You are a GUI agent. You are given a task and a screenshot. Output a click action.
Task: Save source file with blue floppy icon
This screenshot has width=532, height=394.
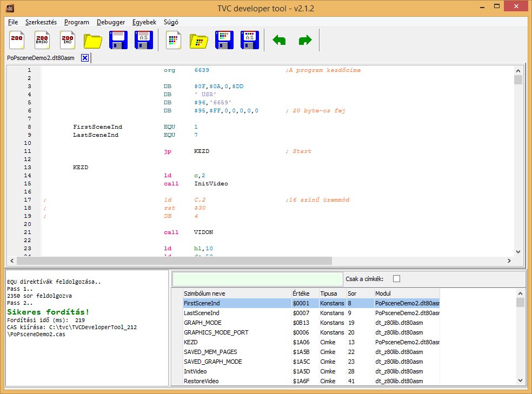point(118,41)
